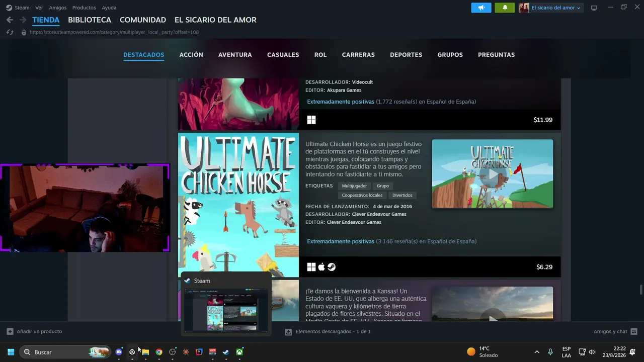This screenshot has width=644, height=362.
Task: Open the Videocult developer link
Action: tap(362, 82)
